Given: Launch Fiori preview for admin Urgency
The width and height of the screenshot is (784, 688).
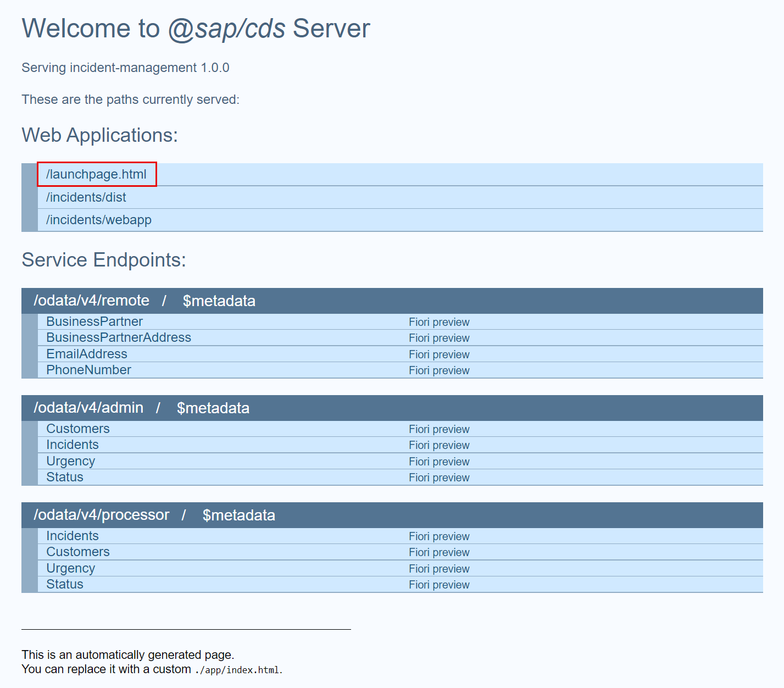Looking at the screenshot, I should pos(439,462).
